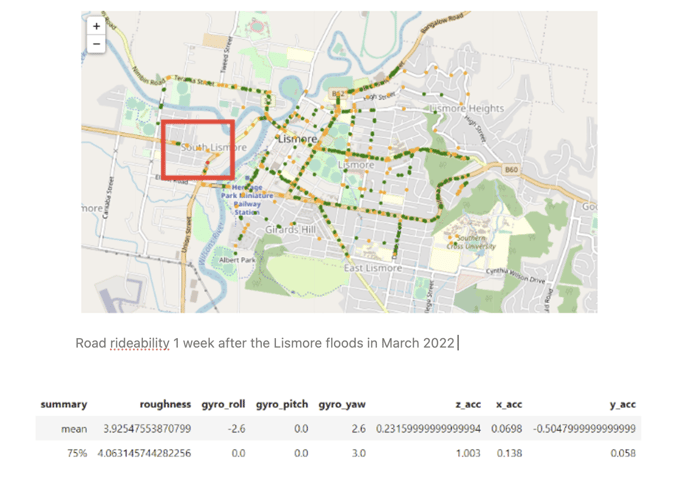Viewport: 685px width, 482px height.
Task: Click the 'Cynthia Wilson Drive' road label
Action: 515,276
